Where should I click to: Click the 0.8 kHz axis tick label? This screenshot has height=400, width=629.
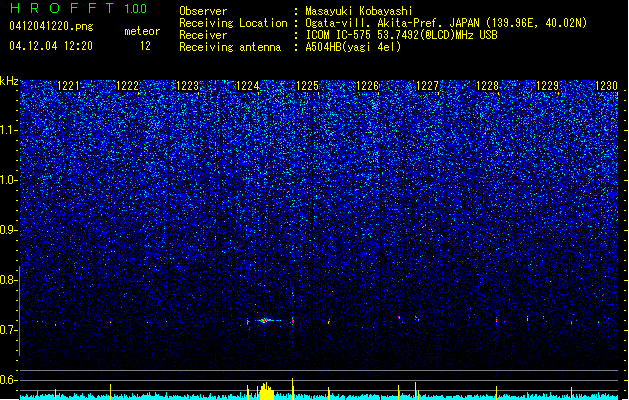[x=9, y=280]
